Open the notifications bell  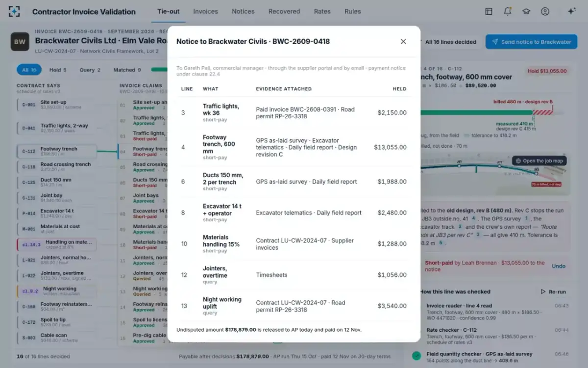508,11
